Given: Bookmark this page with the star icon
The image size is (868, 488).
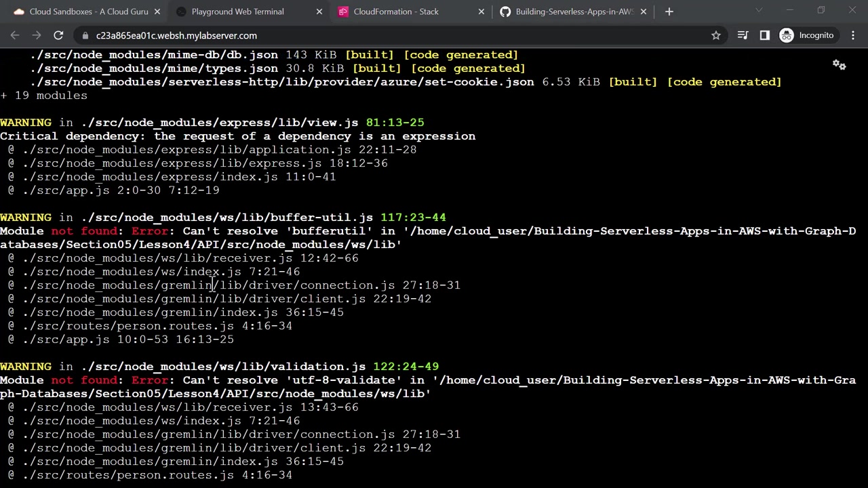Looking at the screenshot, I should [x=715, y=35].
